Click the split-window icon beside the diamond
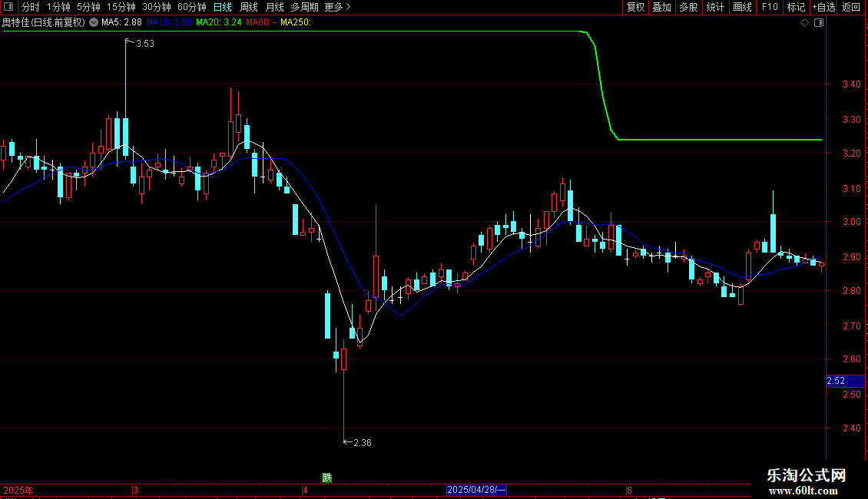Viewport: 868px width, 499px height. 819,23
